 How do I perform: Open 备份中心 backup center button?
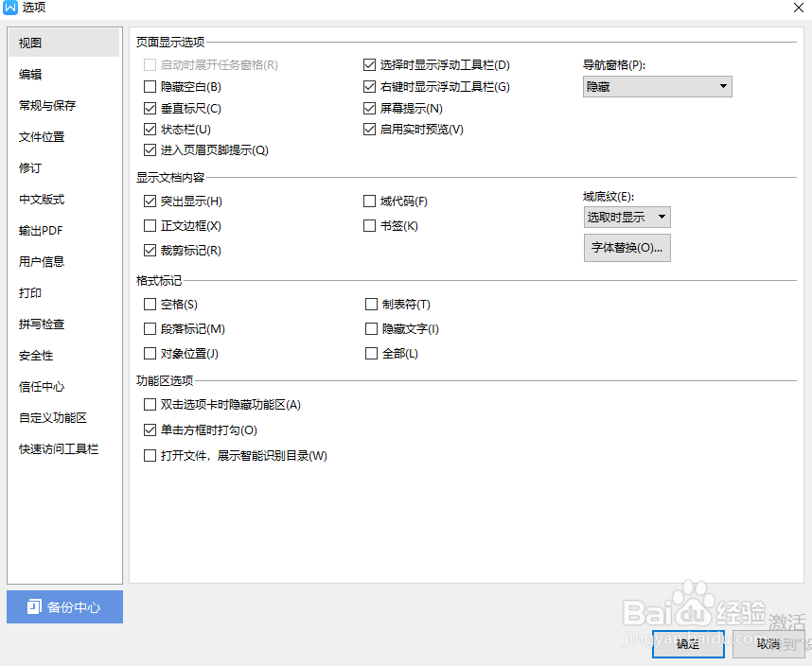64,607
